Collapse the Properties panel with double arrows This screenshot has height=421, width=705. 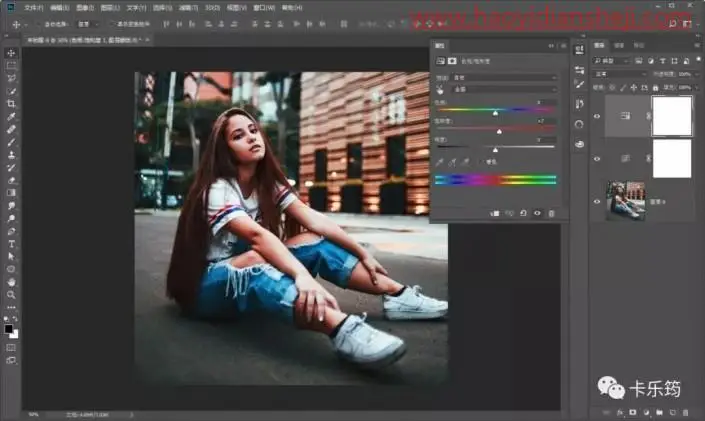[x=551, y=46]
